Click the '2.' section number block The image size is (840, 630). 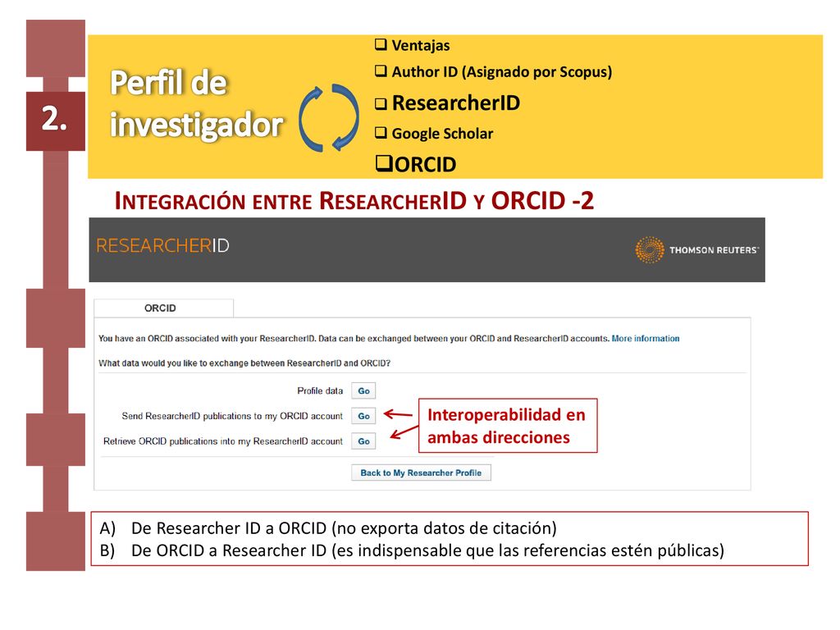(x=55, y=121)
